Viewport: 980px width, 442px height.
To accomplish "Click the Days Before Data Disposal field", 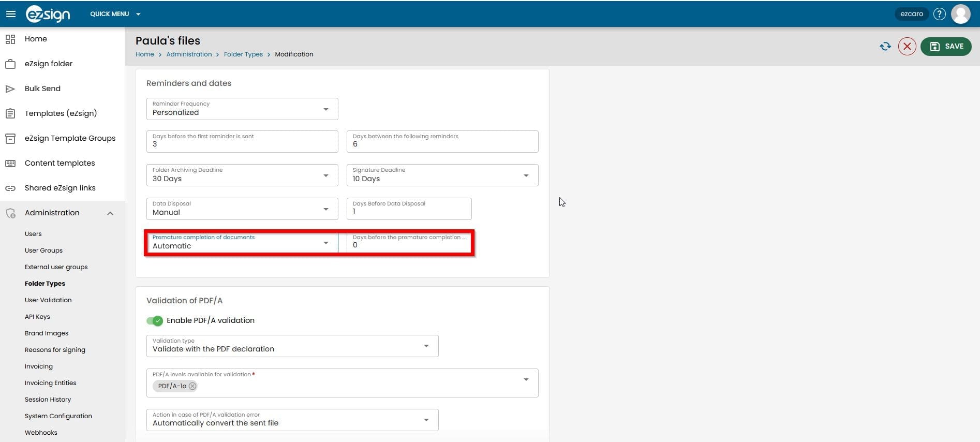I will [409, 209].
